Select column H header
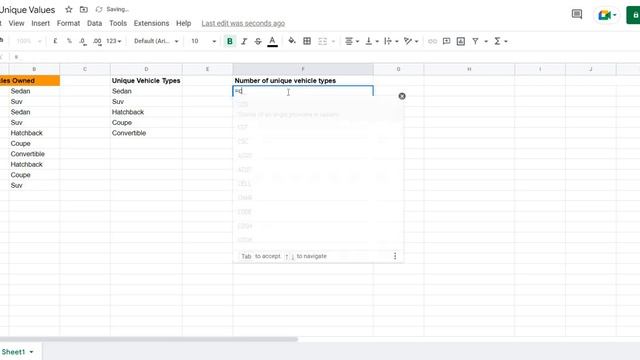The image size is (640, 360). 469,69
